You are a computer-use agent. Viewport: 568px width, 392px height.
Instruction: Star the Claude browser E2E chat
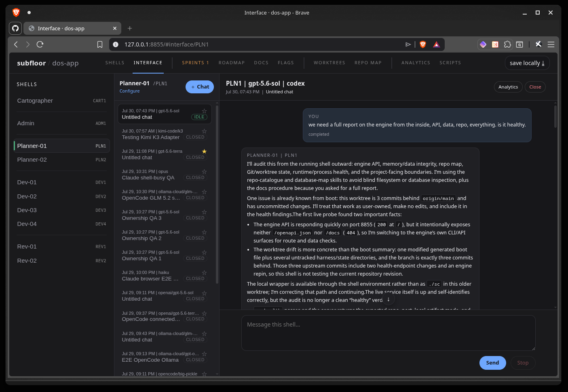(204, 272)
